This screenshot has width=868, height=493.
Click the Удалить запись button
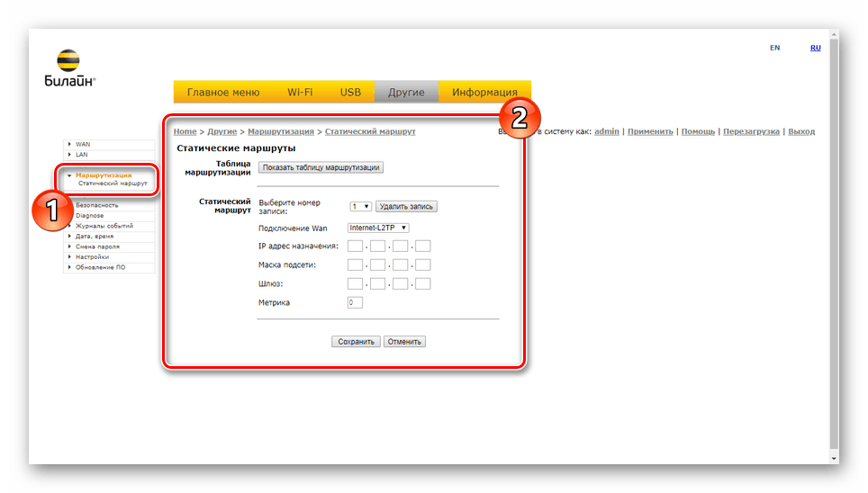click(406, 206)
